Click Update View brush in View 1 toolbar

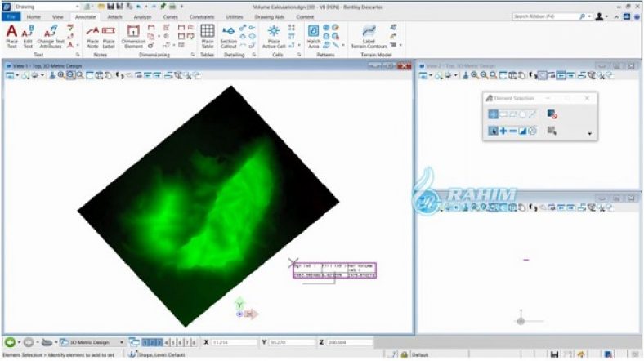pos(52,75)
